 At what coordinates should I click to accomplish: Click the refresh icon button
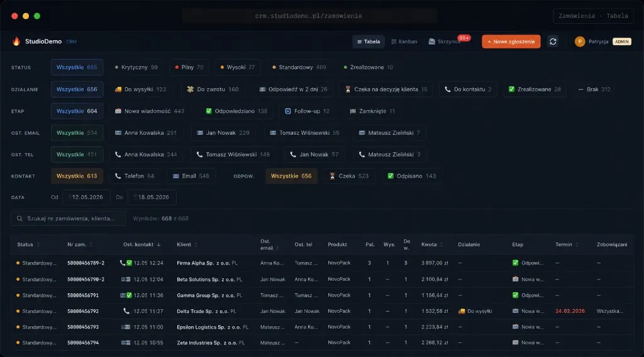coord(553,42)
